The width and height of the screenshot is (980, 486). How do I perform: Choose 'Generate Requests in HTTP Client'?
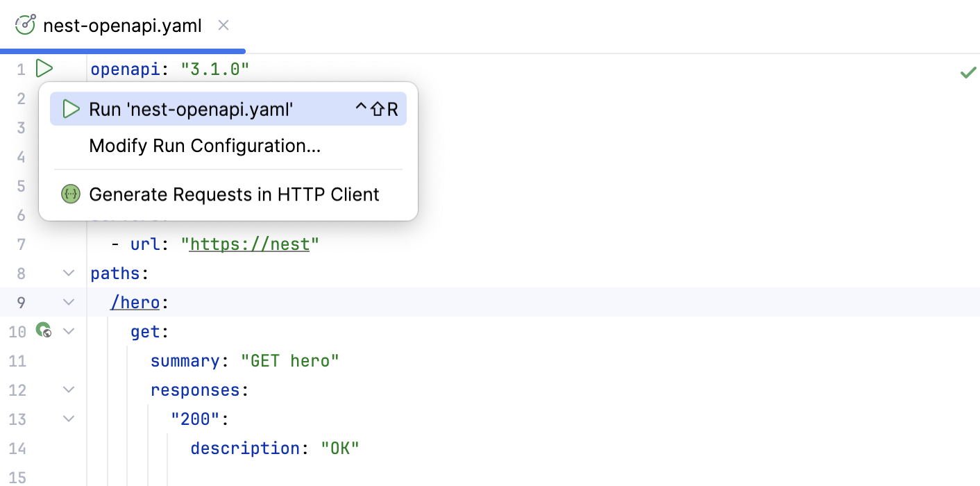234,194
